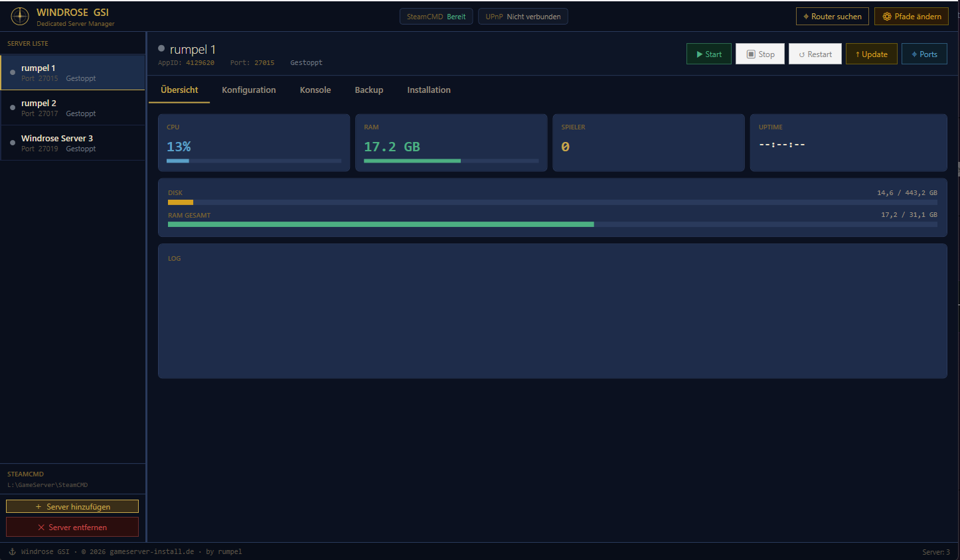Click the status dot beside rumpel 1 in the list

click(13, 72)
